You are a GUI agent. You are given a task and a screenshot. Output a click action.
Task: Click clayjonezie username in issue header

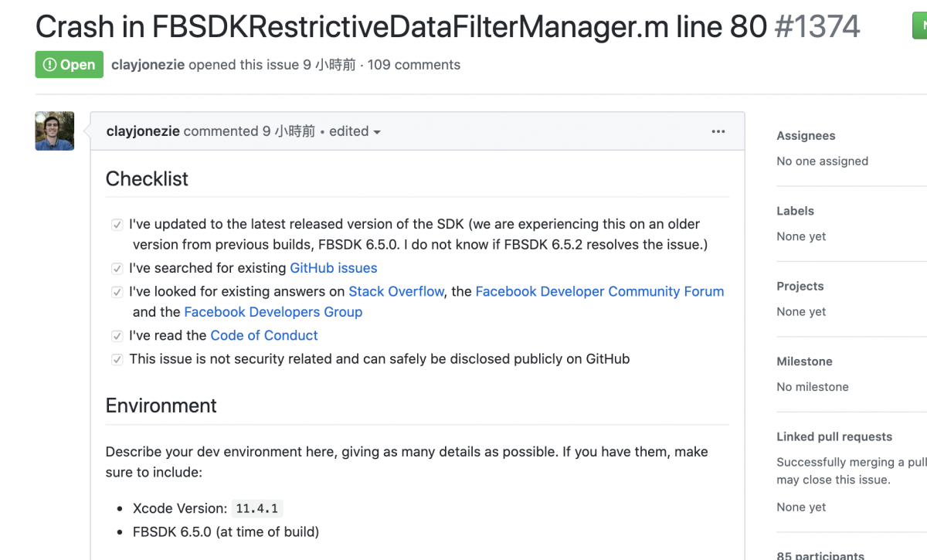pos(148,65)
